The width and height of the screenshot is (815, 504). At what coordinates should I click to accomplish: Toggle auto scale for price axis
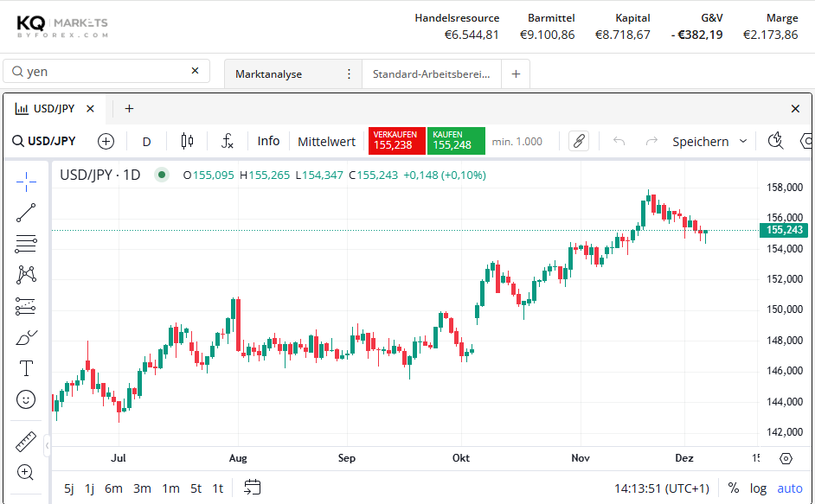coord(789,488)
